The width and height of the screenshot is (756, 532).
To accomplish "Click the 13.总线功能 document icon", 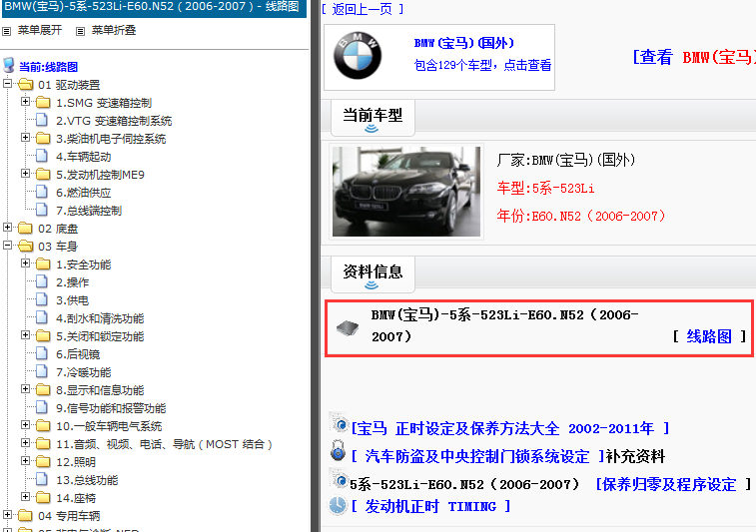I will coord(42,479).
